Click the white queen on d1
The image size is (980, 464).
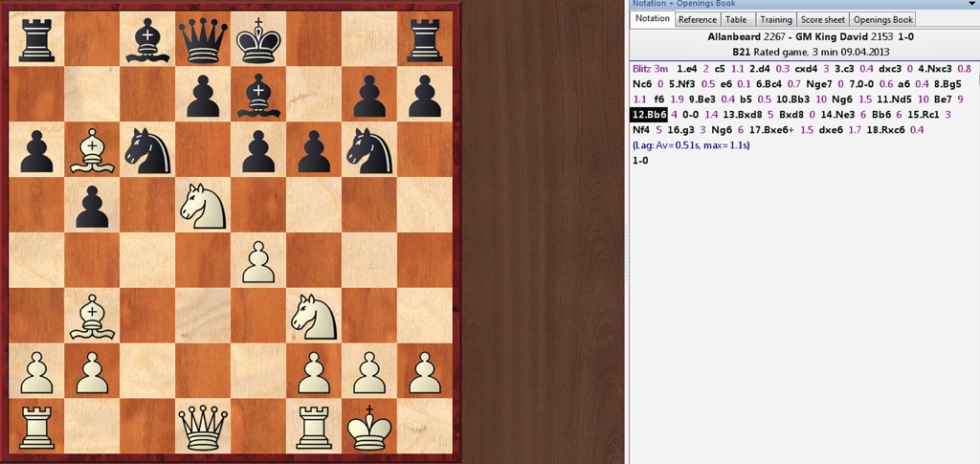202,427
